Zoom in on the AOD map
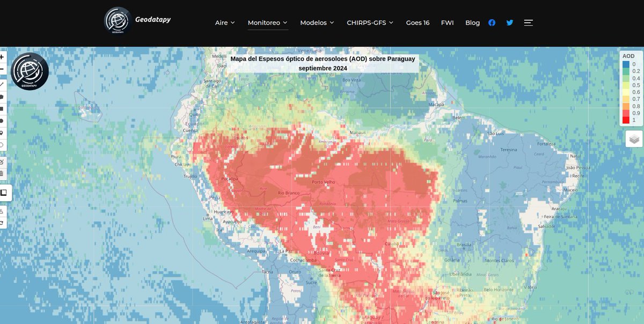Image resolution: width=644 pixels, height=324 pixels. (2, 56)
